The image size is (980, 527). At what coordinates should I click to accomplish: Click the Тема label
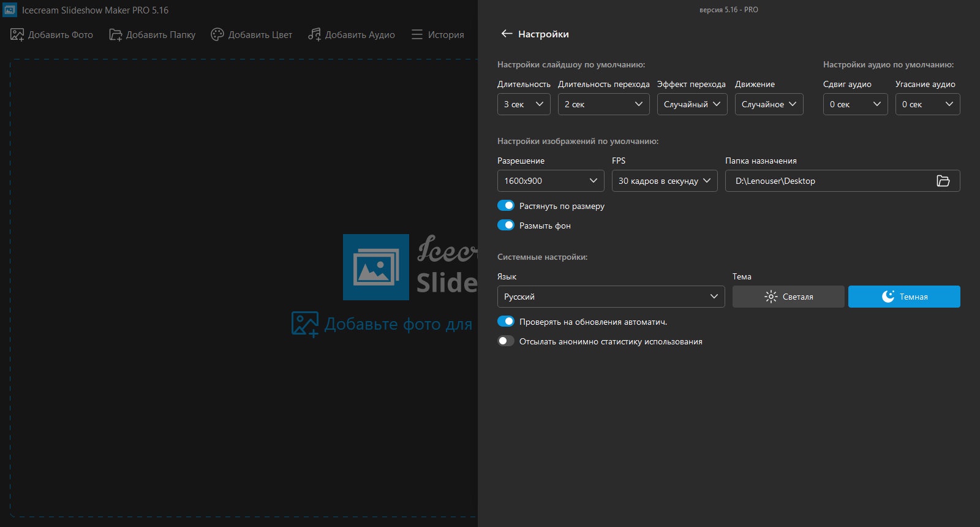[x=742, y=276]
